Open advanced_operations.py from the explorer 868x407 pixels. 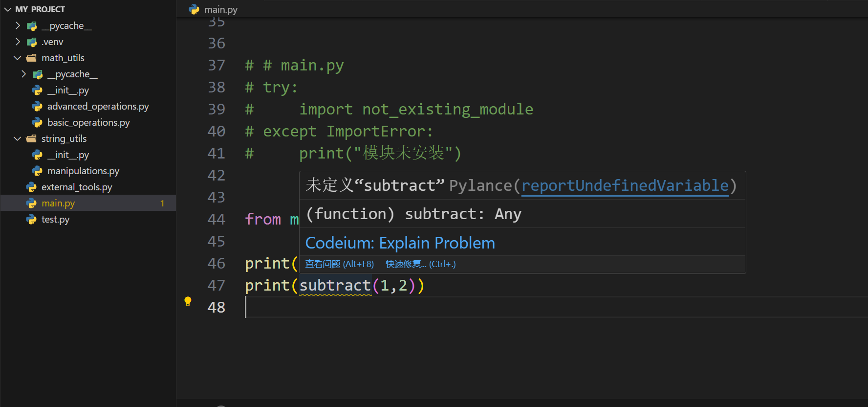point(98,106)
